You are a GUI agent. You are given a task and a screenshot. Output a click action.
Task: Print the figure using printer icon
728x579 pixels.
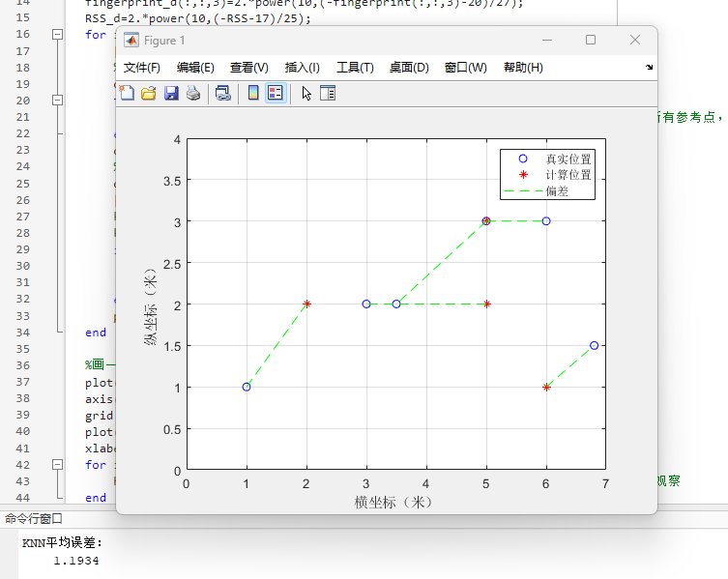(193, 94)
